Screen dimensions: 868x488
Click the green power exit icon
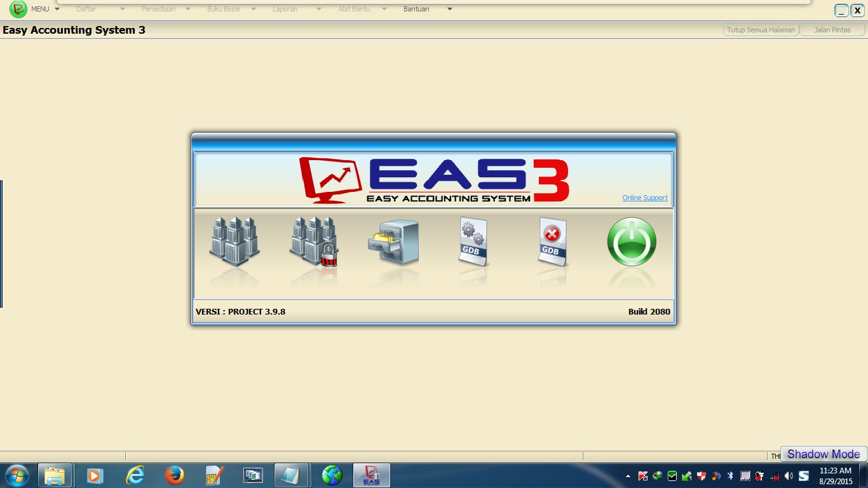(632, 241)
